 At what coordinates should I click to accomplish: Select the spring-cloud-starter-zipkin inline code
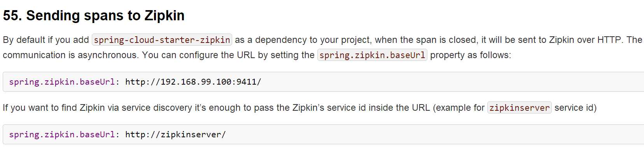click(x=162, y=40)
